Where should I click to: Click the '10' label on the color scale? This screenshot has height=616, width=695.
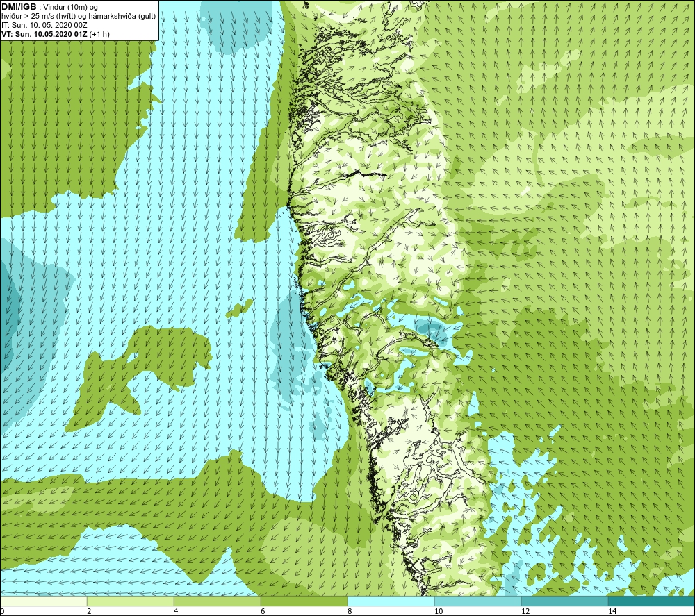click(439, 611)
